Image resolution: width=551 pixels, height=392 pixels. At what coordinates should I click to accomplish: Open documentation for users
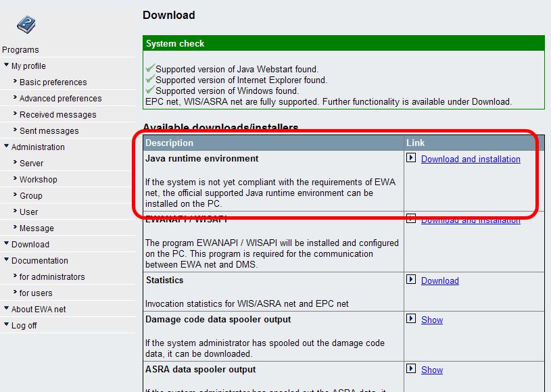[36, 293]
